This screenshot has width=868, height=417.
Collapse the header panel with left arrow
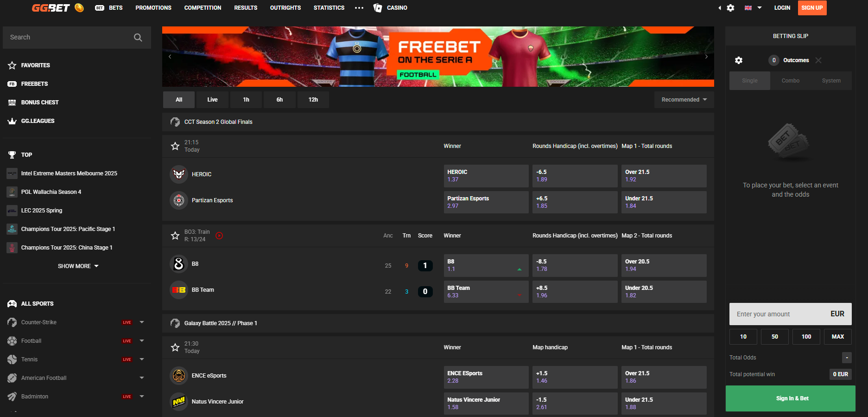click(x=720, y=8)
